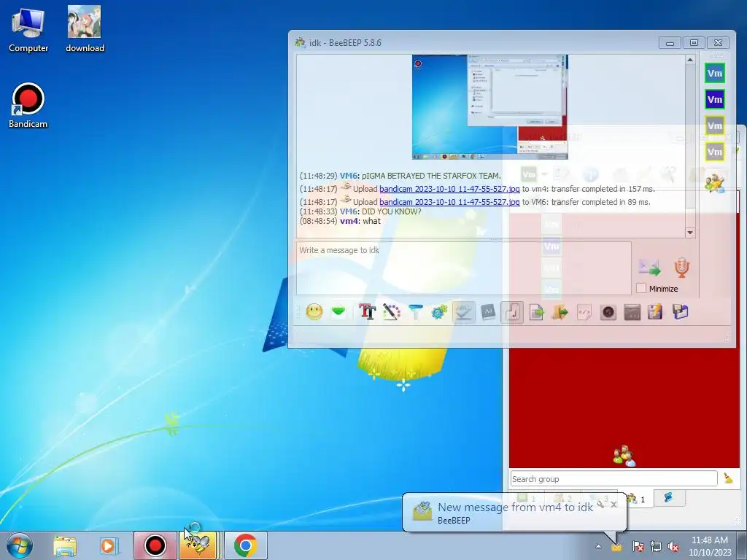Click the send folder icon
The height and width of the screenshot is (560, 747).
(x=560, y=312)
